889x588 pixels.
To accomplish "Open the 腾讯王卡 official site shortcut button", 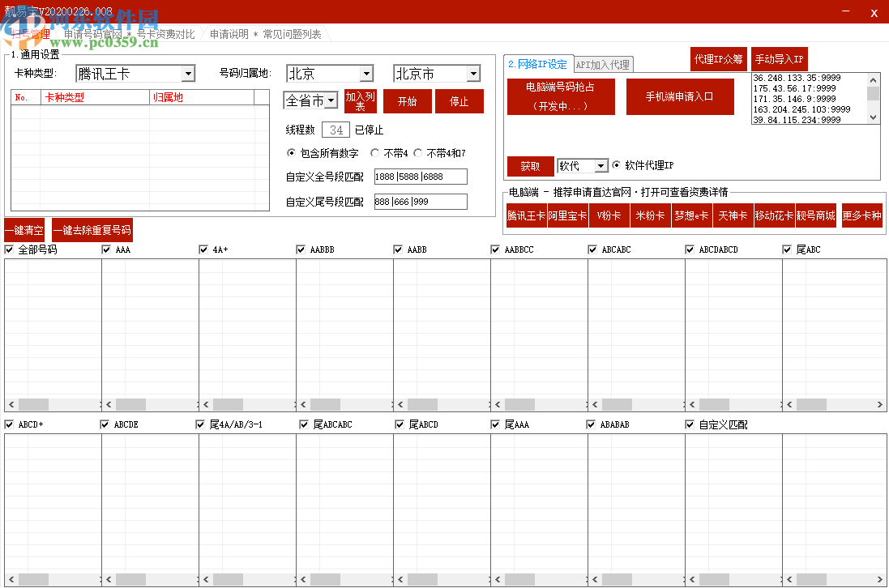I will pyautogui.click(x=527, y=215).
